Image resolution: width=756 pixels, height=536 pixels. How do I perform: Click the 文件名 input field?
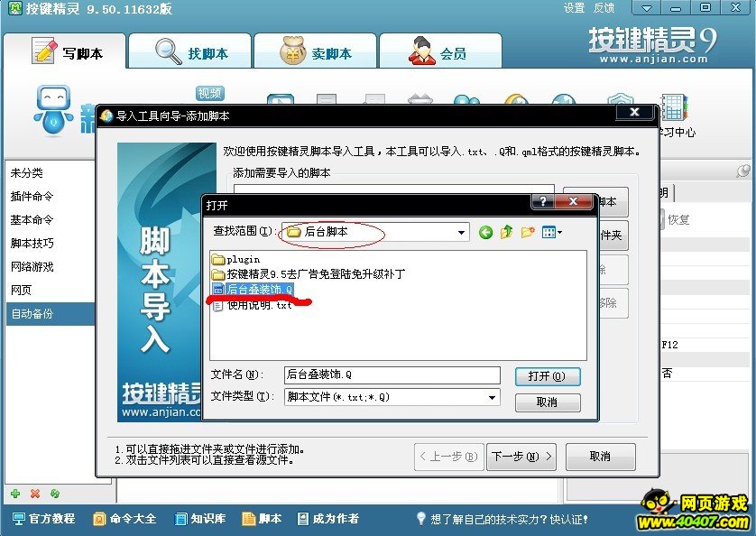pos(392,374)
